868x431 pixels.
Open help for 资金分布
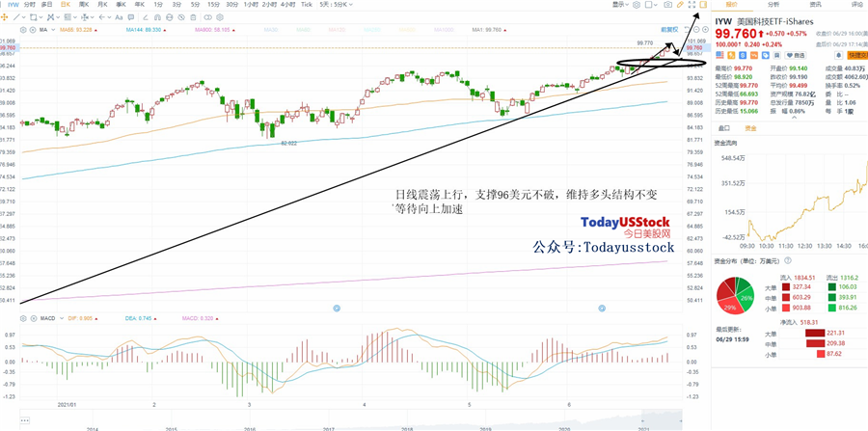[x=788, y=260]
